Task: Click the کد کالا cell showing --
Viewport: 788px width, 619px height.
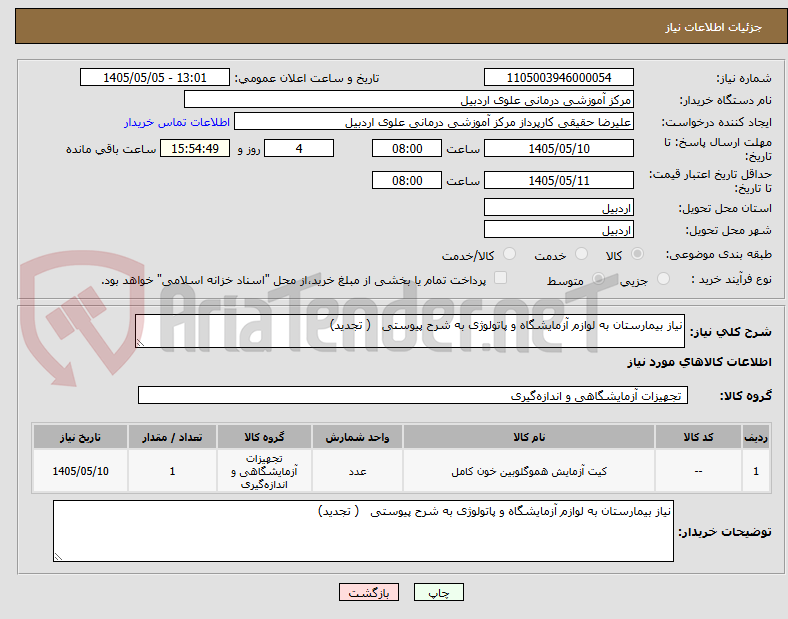Action: 698,471
